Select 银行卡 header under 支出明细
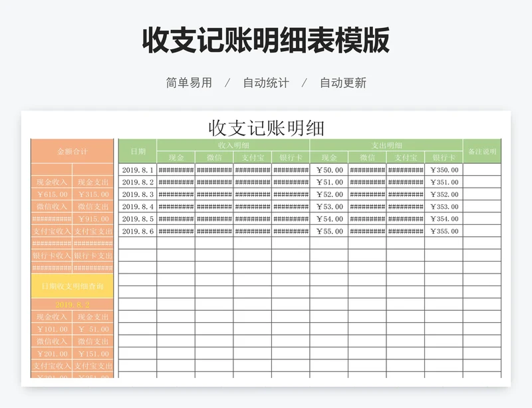 [444, 157]
